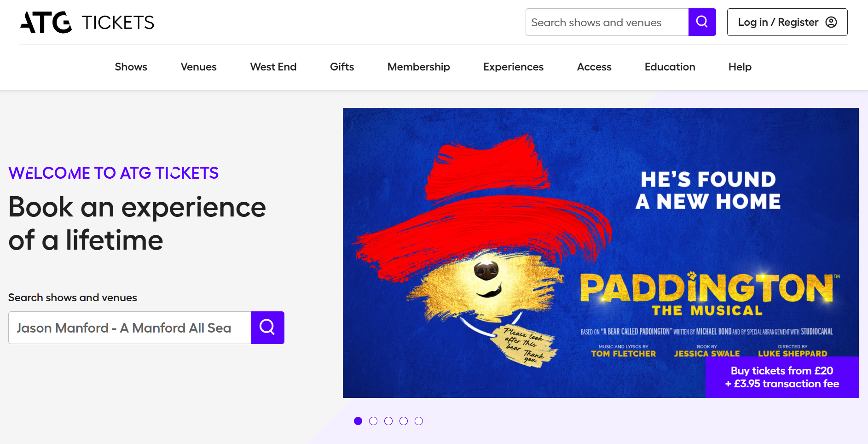Select the fourth carousel slide dot
Image resolution: width=868 pixels, height=444 pixels.
coord(404,421)
